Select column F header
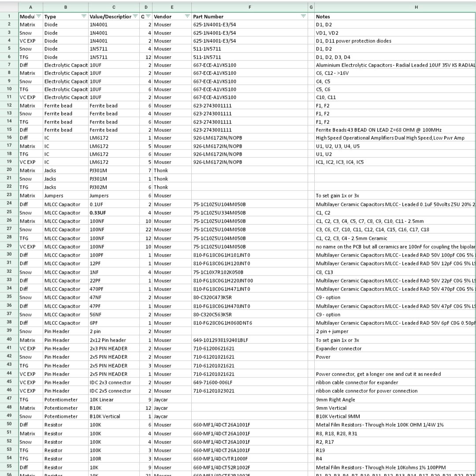476x476 pixels. tap(249, 7)
